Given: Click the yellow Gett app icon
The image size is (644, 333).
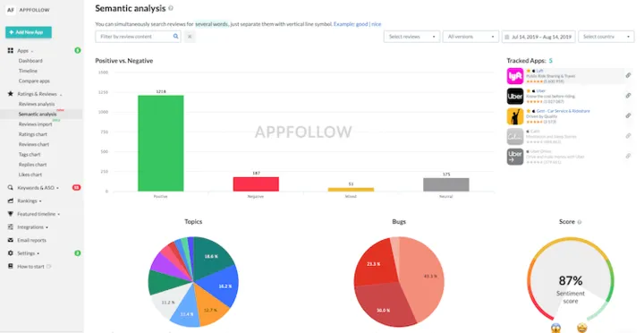Looking at the screenshot, I should (x=515, y=116).
